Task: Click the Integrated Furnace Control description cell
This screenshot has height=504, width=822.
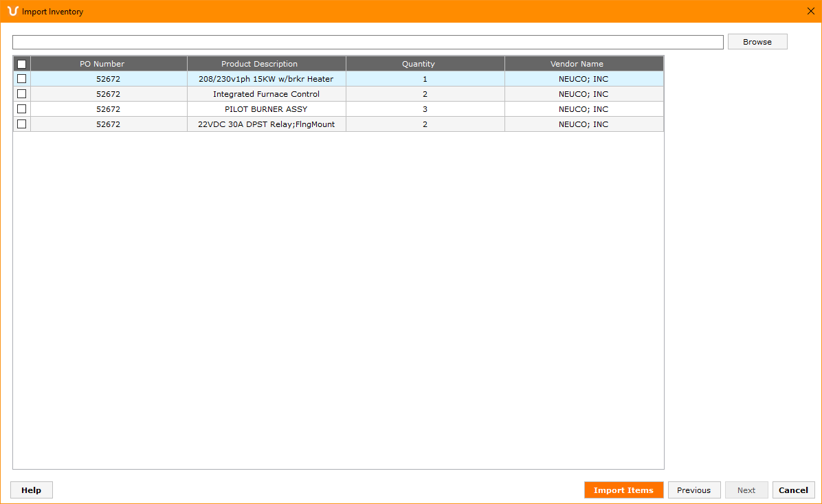Action: coord(266,94)
